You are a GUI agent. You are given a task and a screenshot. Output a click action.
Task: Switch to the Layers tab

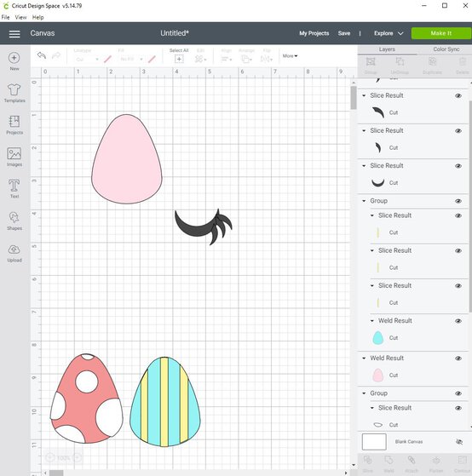387,49
